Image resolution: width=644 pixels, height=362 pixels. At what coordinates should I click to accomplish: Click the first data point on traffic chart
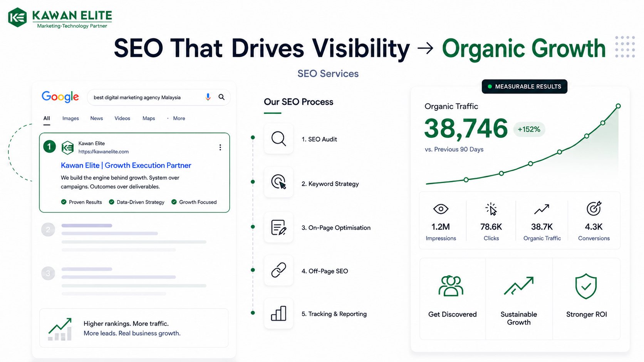[466, 180]
